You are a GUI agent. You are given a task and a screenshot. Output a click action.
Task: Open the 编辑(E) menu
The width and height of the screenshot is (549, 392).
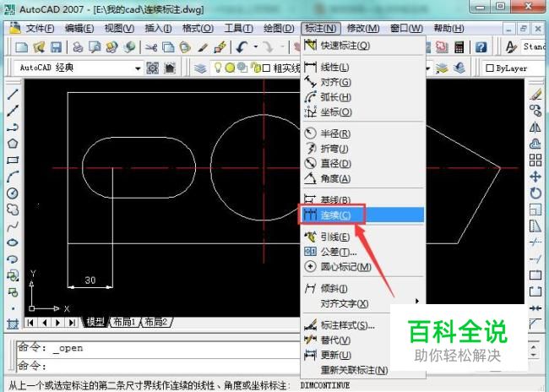(x=79, y=28)
